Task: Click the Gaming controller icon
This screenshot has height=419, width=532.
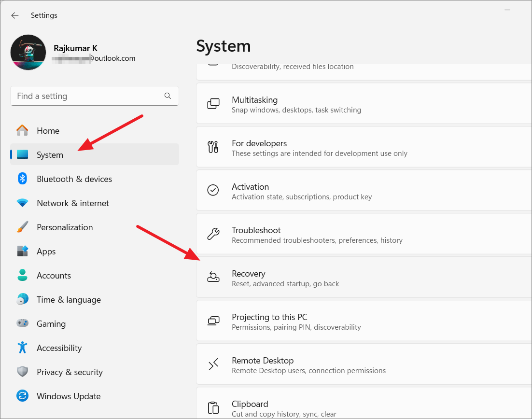Action: [23, 323]
